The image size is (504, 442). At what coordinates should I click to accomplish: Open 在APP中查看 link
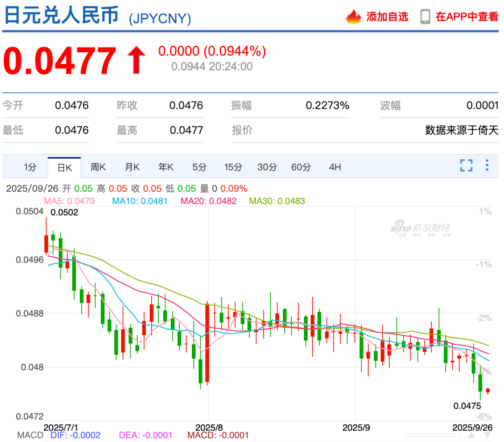[x=467, y=17]
